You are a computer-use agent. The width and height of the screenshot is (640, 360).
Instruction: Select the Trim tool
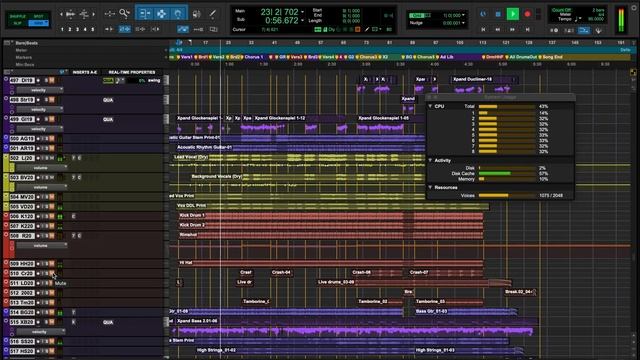[145, 14]
